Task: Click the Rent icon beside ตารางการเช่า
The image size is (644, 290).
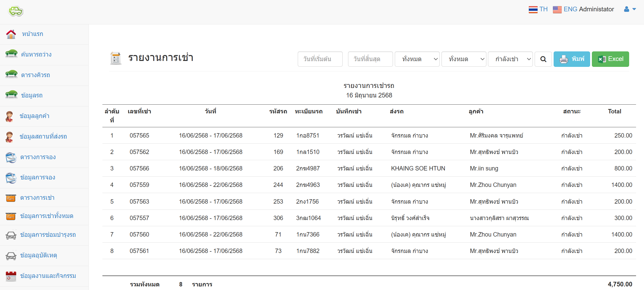Action: tap(11, 198)
